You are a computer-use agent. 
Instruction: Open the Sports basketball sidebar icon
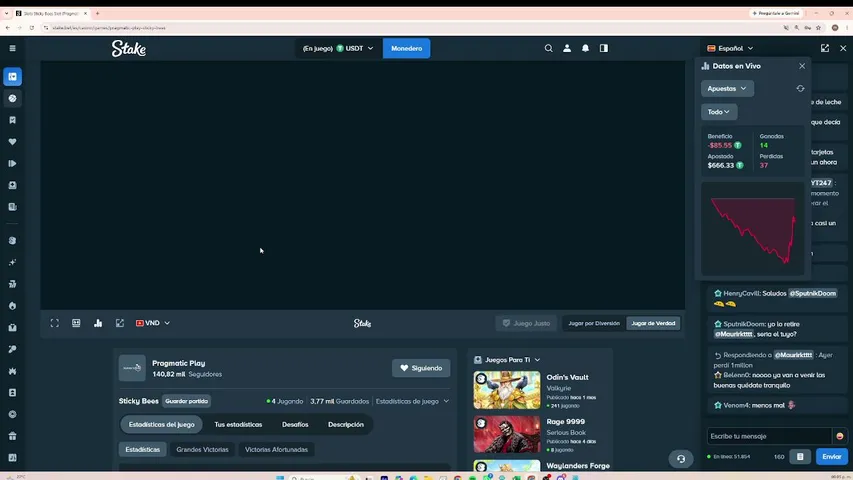coord(13,99)
